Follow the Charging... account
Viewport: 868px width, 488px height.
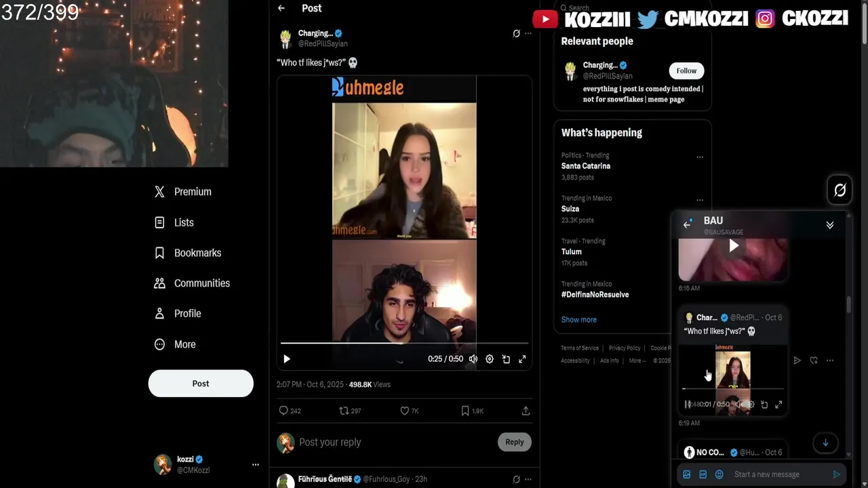point(686,70)
